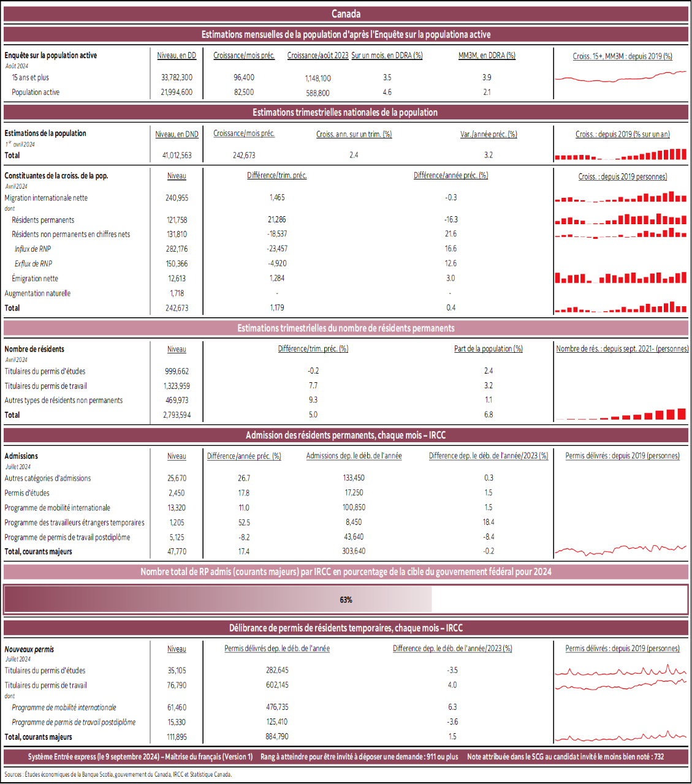The width and height of the screenshot is (692, 784).
Task: Click the Système Entrée express footer banner
Action: pyautogui.click(x=346, y=756)
